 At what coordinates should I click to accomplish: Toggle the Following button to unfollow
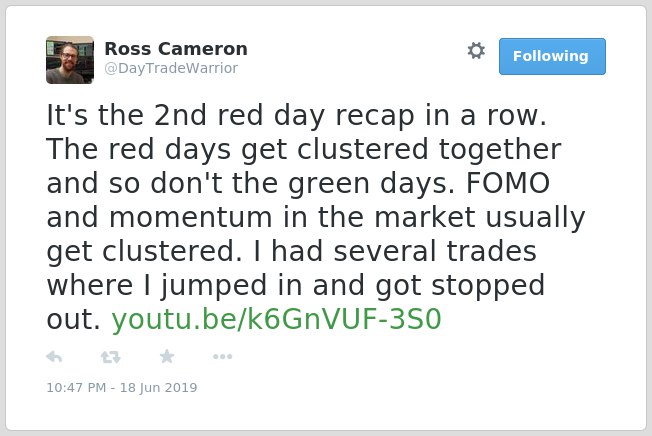552,57
